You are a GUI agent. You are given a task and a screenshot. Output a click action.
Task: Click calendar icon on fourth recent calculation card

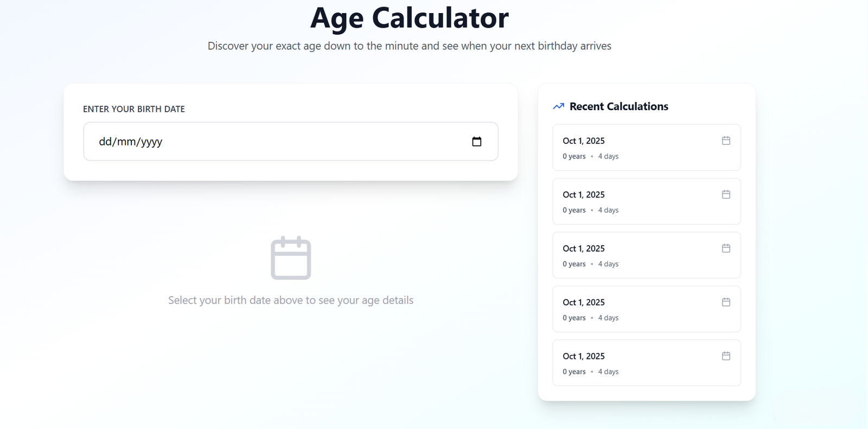tap(726, 302)
